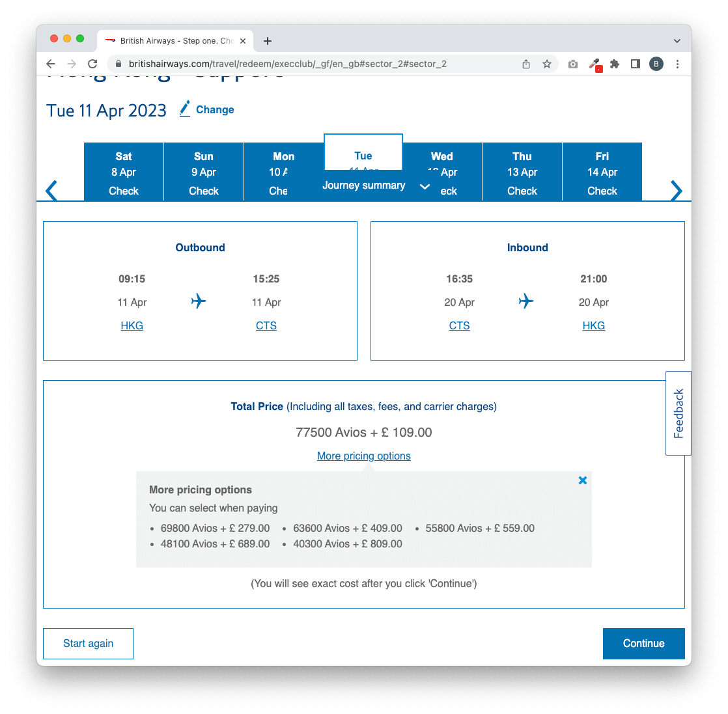
Task: Close the More pricing options panel
Action: click(x=583, y=480)
